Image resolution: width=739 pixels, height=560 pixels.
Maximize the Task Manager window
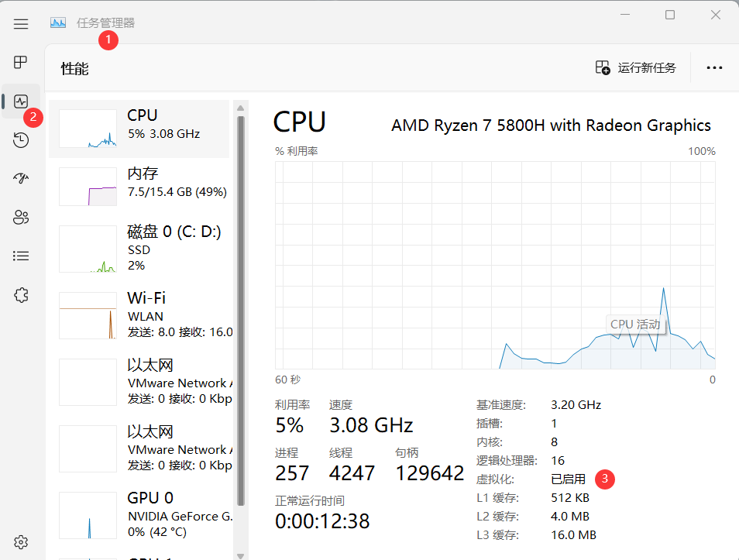pyautogui.click(x=670, y=15)
